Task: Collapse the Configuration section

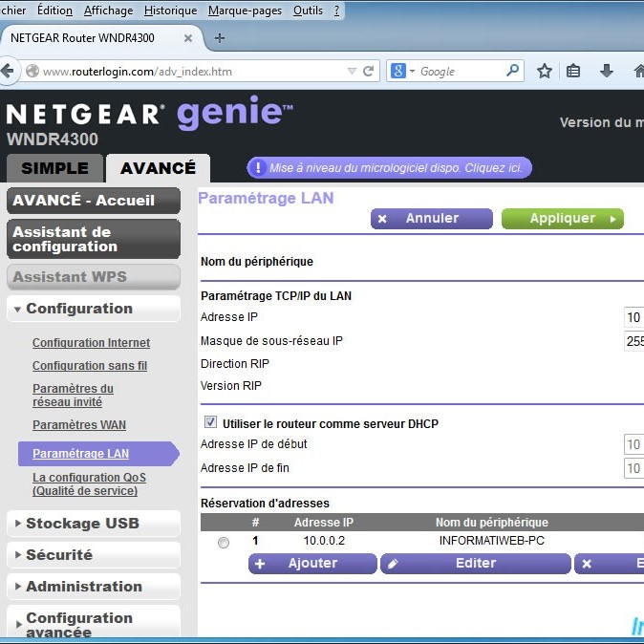Action: pos(94,309)
